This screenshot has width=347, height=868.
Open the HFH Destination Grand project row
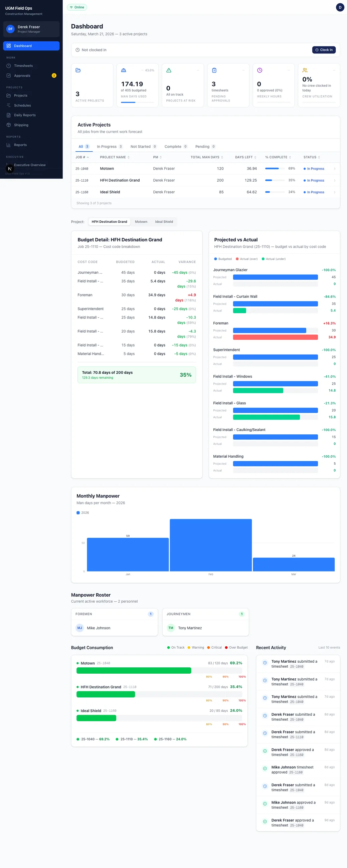tap(205, 180)
